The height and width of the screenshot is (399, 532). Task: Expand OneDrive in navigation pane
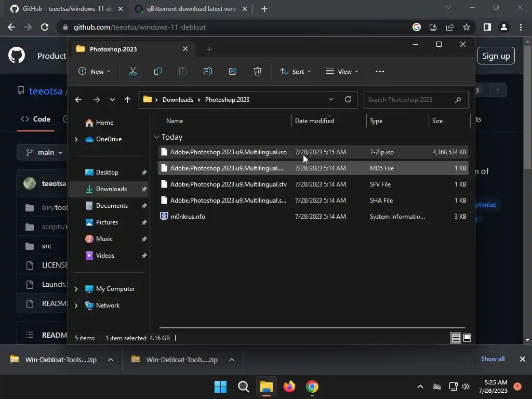(76, 139)
